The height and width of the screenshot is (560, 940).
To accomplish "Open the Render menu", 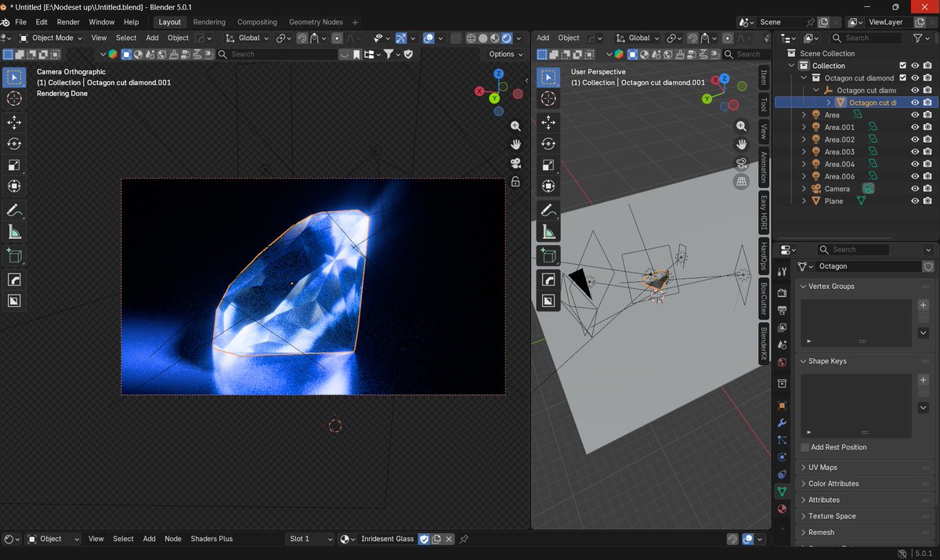I will (68, 22).
